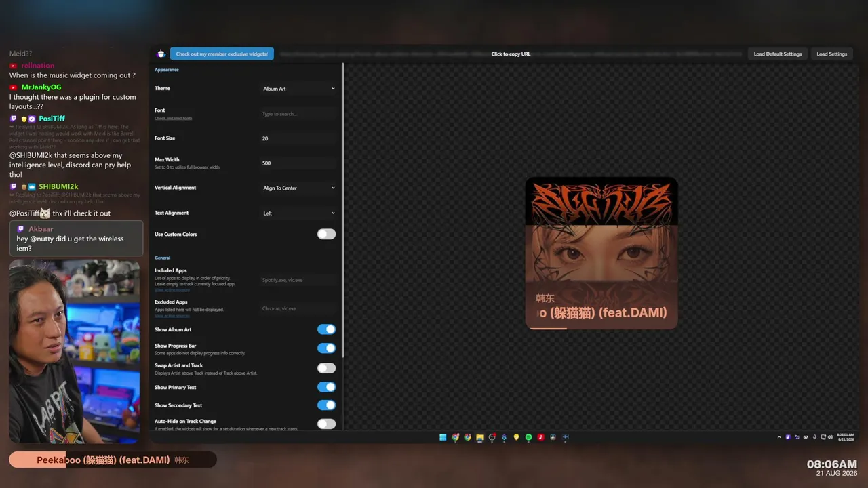Viewport: 868px width, 488px height.
Task: Enable Swap Artist and Track
Action: click(326, 368)
